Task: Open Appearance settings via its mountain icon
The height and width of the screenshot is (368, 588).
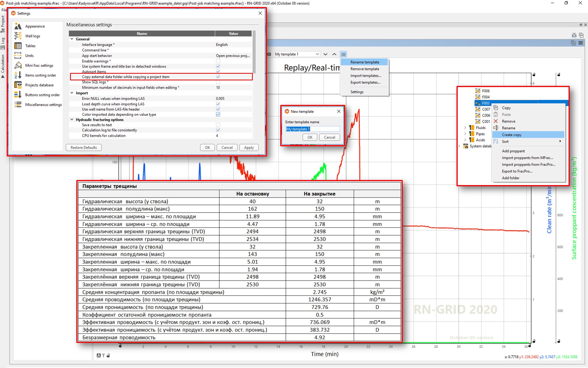Action: coord(18,26)
